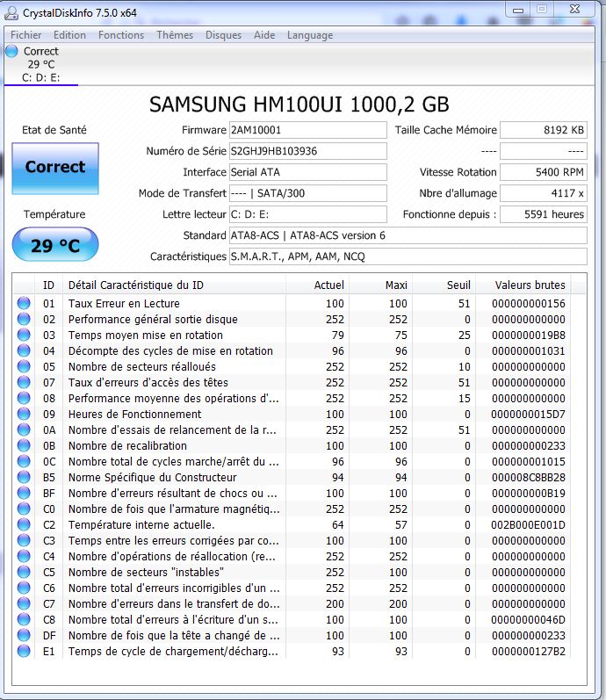The image size is (606, 700).
Task: Click the serial number field S2GHJ9HB103936
Action: coord(307,151)
